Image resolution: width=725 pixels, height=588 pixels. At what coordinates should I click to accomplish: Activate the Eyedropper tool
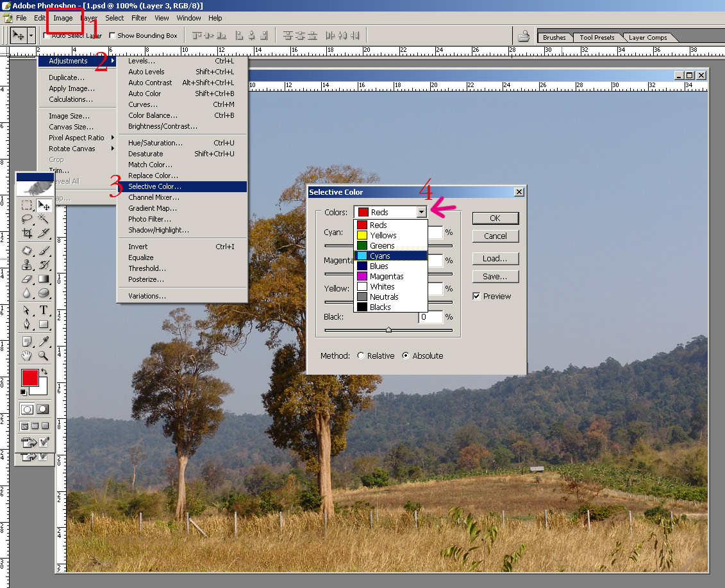coord(44,341)
